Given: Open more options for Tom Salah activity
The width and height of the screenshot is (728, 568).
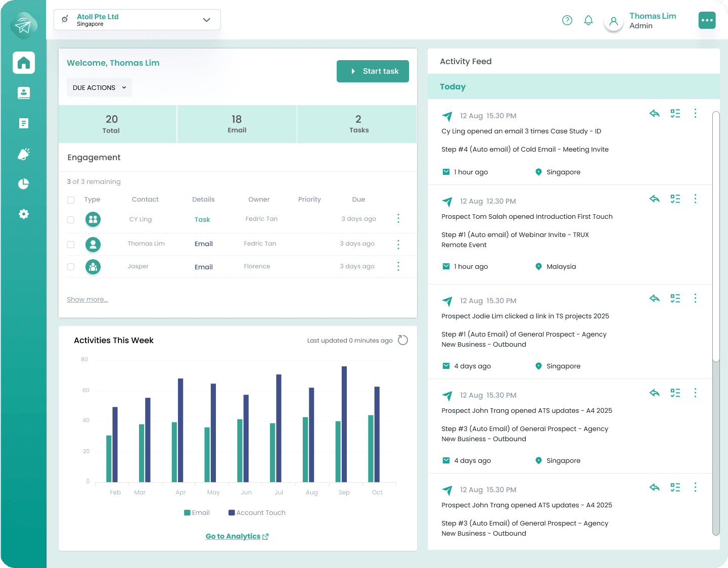Looking at the screenshot, I should [696, 199].
